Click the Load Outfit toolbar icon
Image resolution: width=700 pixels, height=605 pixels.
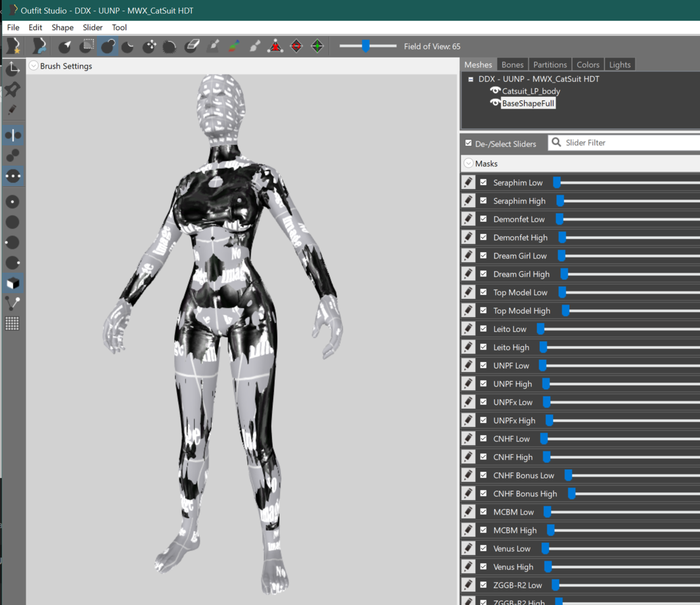[39, 46]
